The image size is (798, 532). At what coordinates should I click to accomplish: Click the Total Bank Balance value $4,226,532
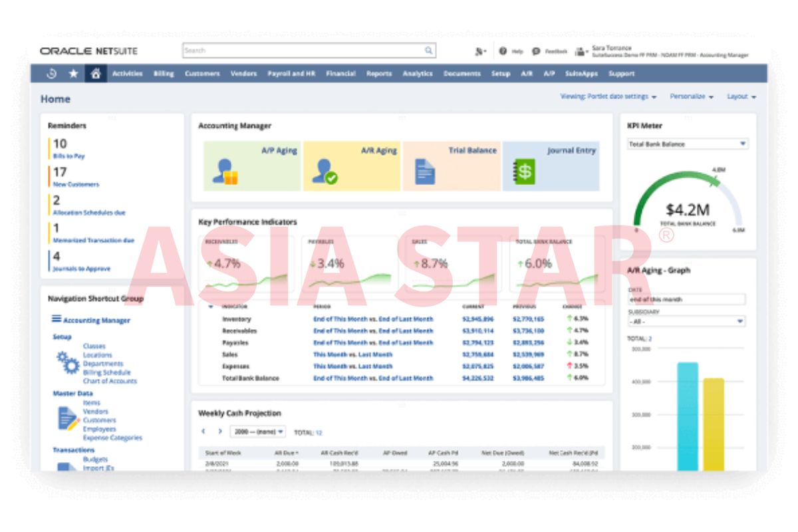tap(478, 378)
